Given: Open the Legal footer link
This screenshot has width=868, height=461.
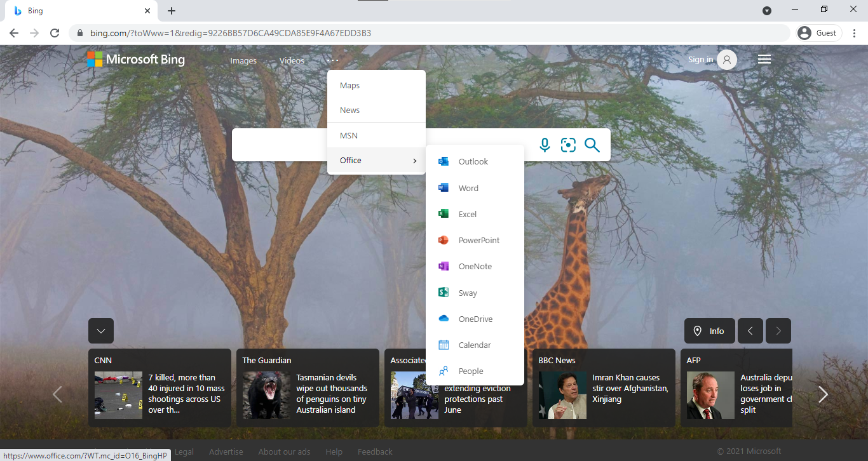Looking at the screenshot, I should (184, 452).
